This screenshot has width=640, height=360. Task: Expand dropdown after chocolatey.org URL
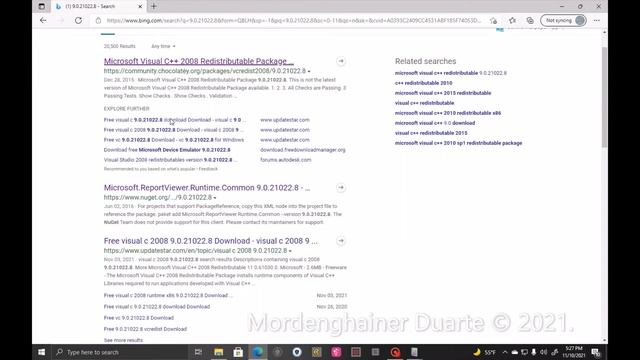point(309,71)
